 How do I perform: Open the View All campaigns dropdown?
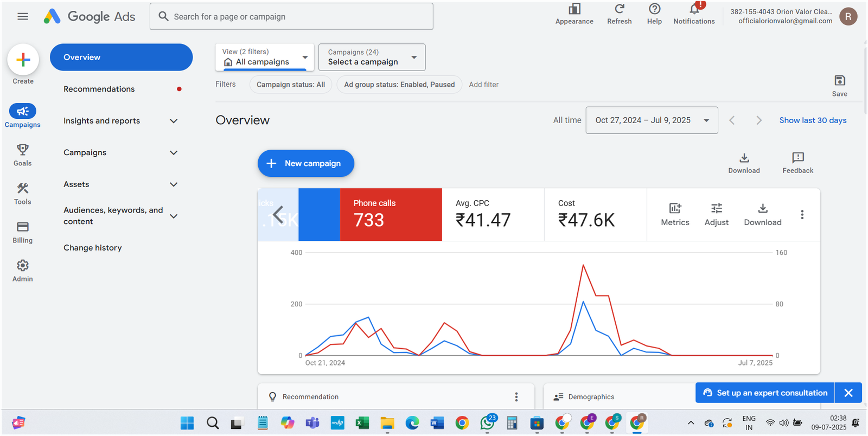pyautogui.click(x=265, y=57)
